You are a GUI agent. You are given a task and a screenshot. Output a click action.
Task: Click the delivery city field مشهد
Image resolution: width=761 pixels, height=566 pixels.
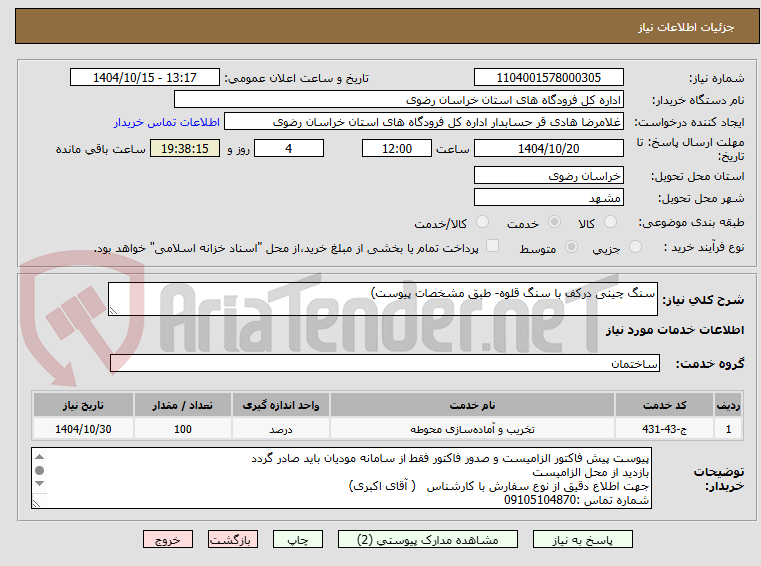click(548, 198)
